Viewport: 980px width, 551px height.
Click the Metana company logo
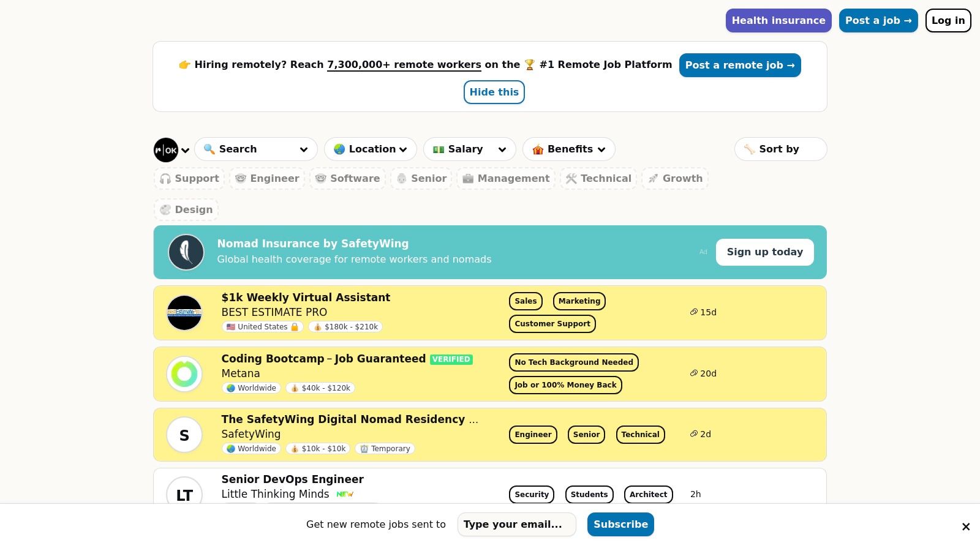coord(184,373)
